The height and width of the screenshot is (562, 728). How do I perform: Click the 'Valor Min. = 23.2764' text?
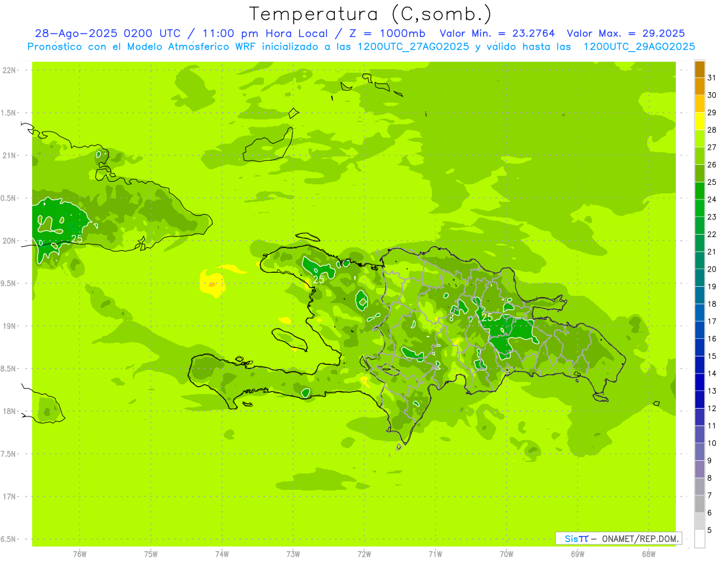(x=497, y=33)
